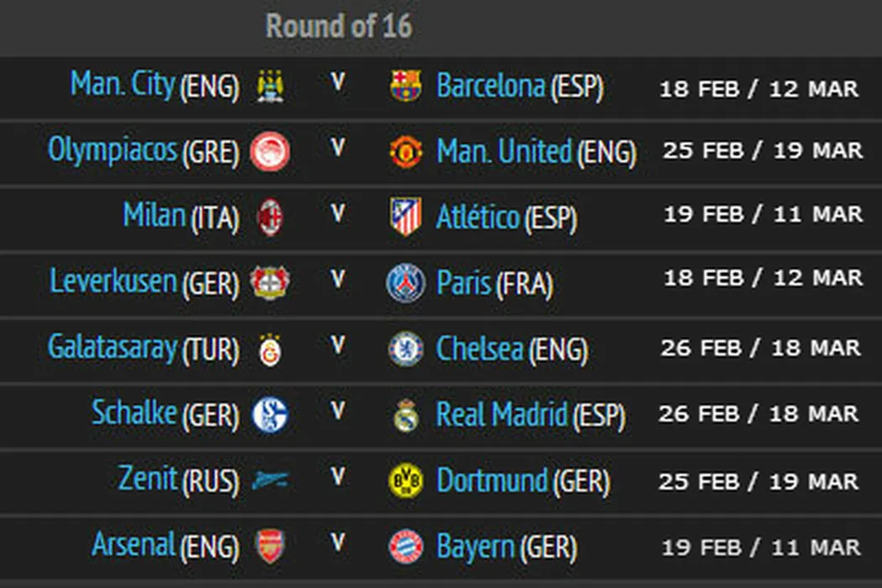Click the Round of 16 heading
The height and width of the screenshot is (588, 882).
click(339, 26)
